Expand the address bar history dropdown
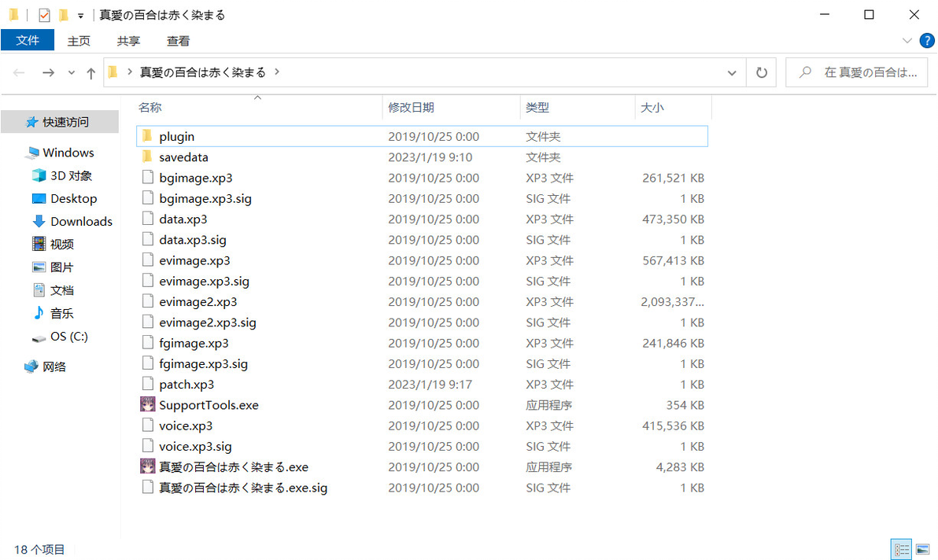The image size is (938, 560). coord(732,73)
